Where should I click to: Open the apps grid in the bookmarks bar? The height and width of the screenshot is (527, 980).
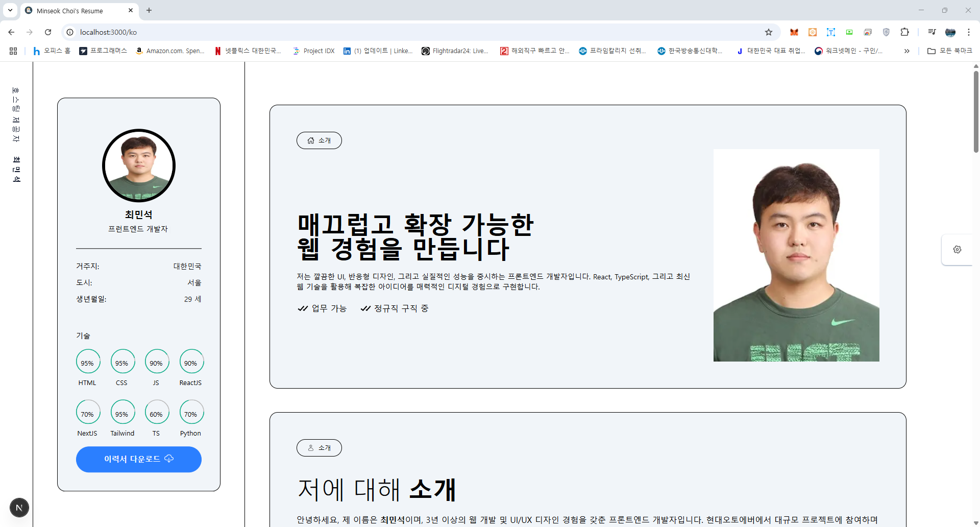[x=13, y=51]
